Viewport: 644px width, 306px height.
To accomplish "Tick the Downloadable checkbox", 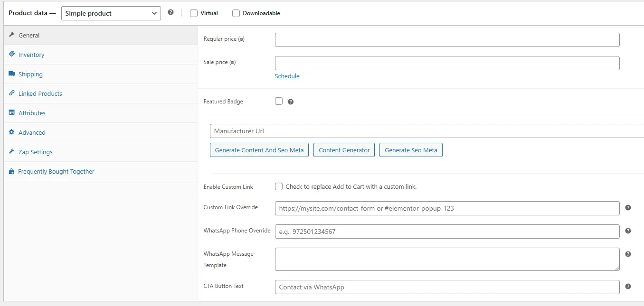I will click(236, 13).
